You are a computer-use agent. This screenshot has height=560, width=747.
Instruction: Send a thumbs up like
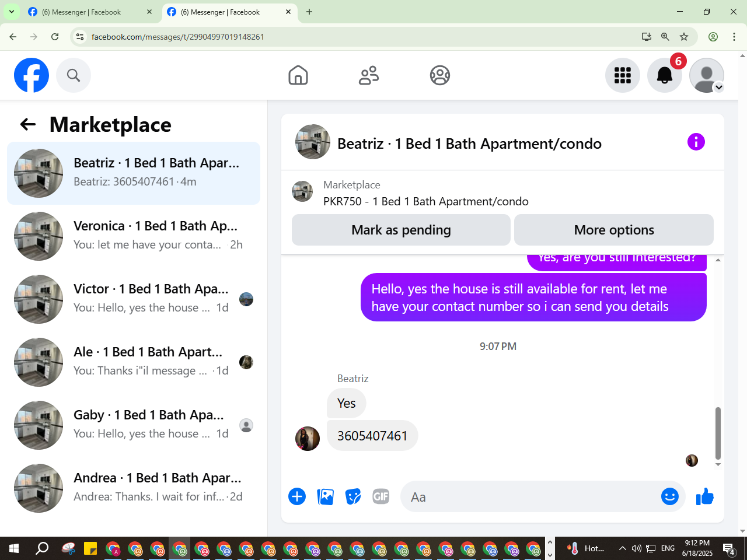point(705,496)
